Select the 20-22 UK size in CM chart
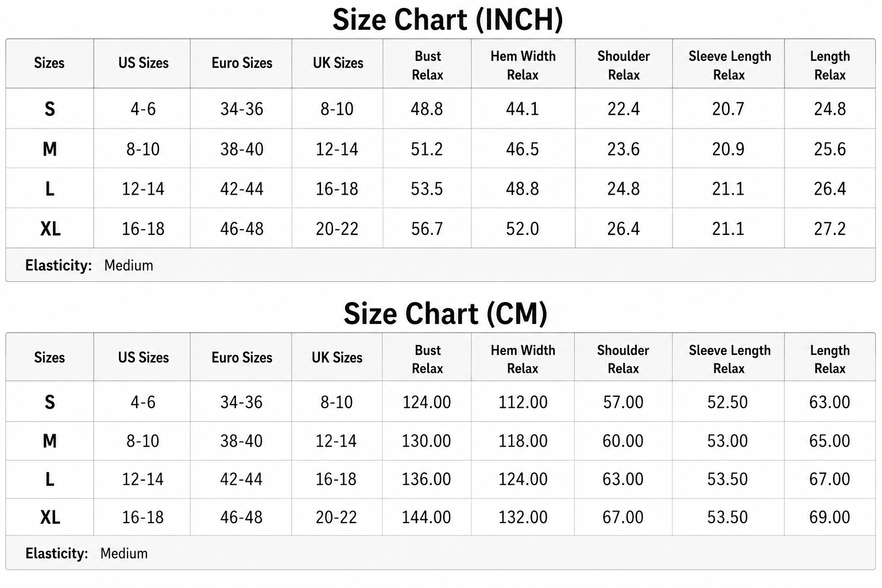882x588 pixels. point(336,517)
